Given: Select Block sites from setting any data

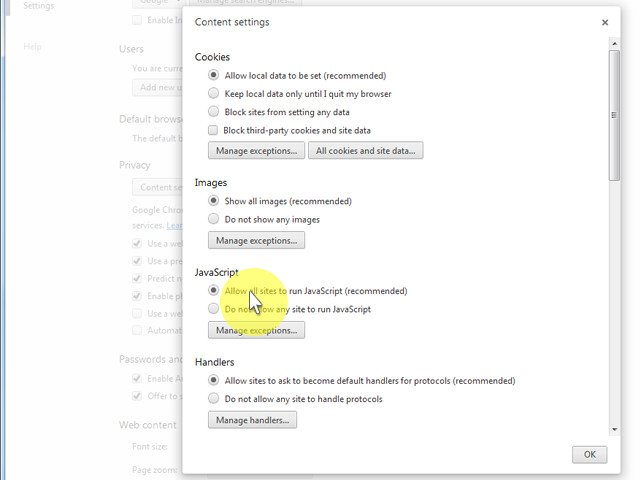Looking at the screenshot, I should click(214, 112).
